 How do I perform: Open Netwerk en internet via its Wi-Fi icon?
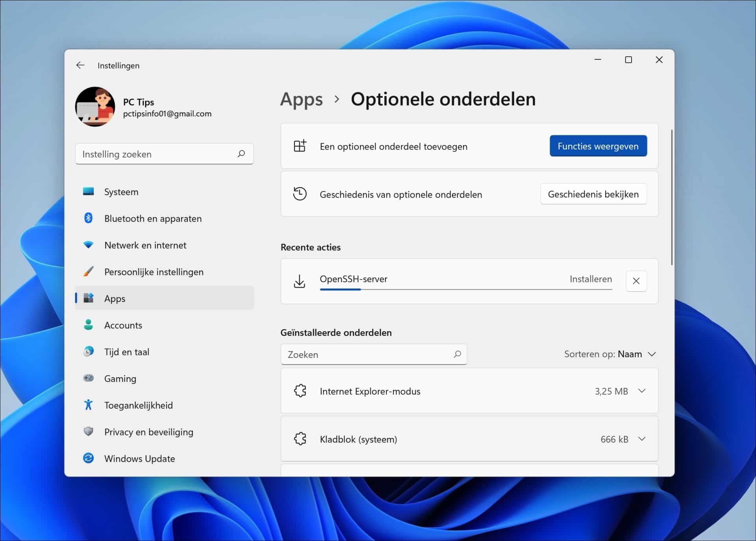click(89, 245)
